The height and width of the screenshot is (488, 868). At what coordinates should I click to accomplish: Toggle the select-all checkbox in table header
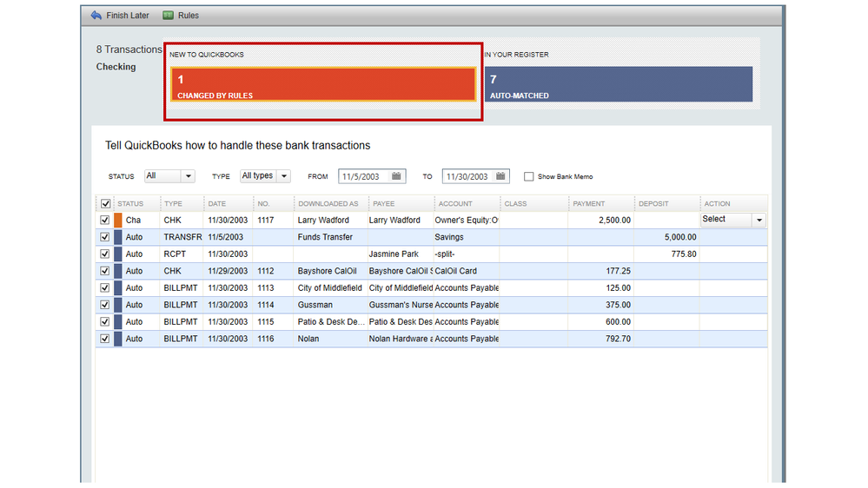105,203
